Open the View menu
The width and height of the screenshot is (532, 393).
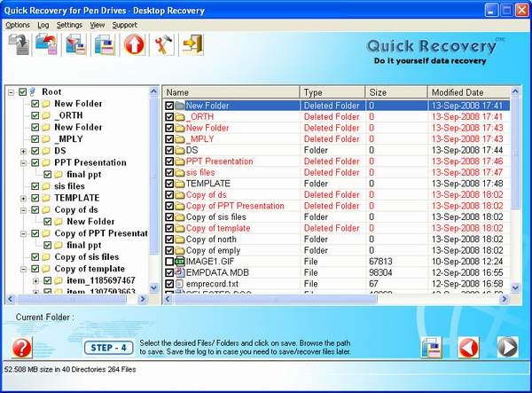(98, 25)
